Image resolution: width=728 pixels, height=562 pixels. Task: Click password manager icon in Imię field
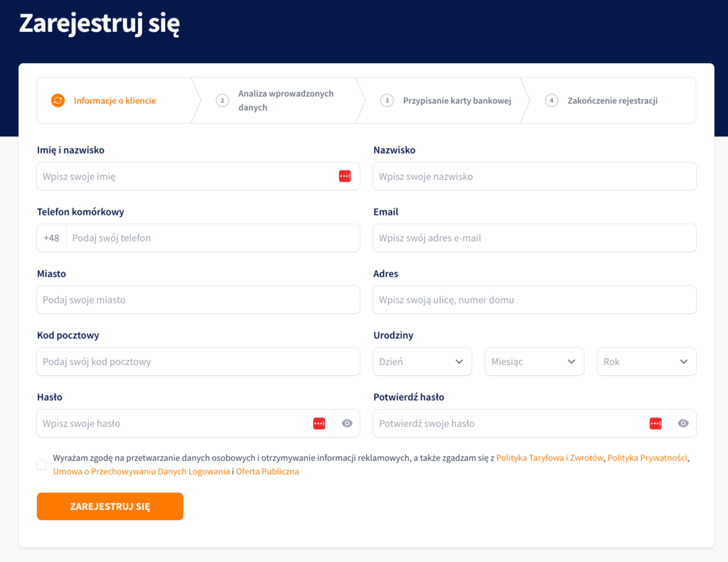click(x=345, y=176)
